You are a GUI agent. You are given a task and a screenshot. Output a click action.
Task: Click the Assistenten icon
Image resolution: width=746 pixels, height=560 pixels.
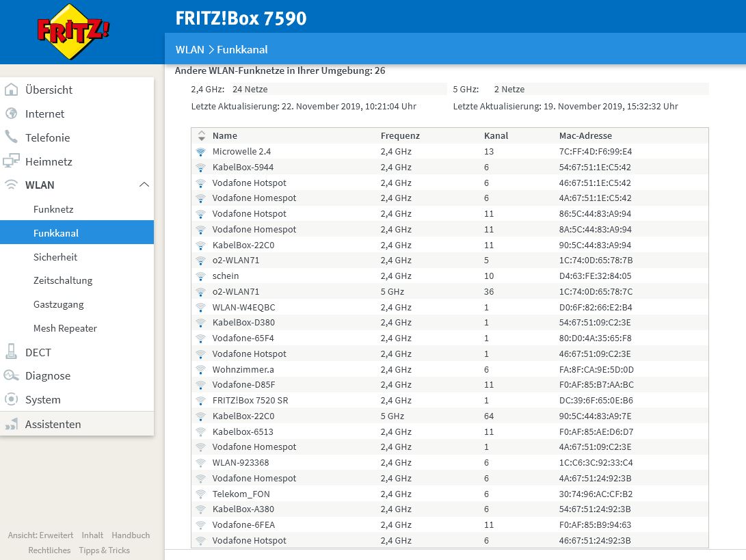coord(12,423)
